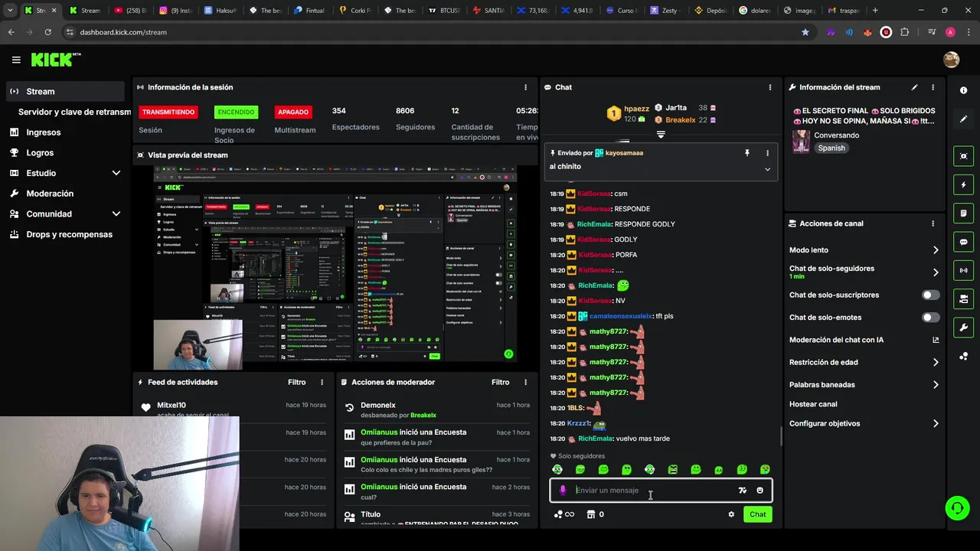Screen dimensions: 980x551
Task: Click the translate icon in chat input
Action: point(742,491)
